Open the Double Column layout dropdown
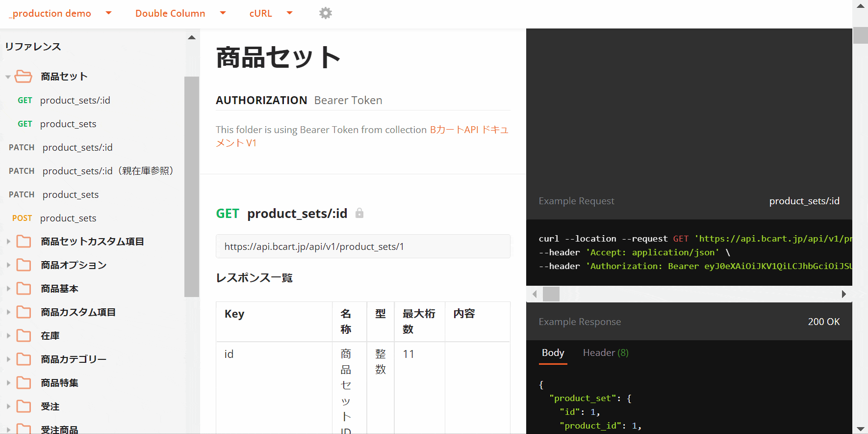Screen dimensions: 868x434 [x=180, y=13]
